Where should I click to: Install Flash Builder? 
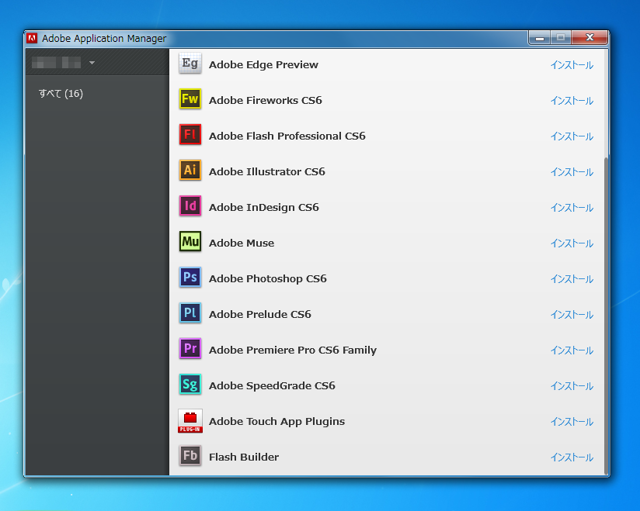pos(572,457)
